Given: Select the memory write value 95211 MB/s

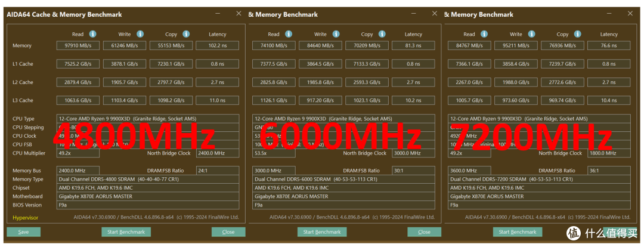Looking at the screenshot, I should (x=516, y=45).
